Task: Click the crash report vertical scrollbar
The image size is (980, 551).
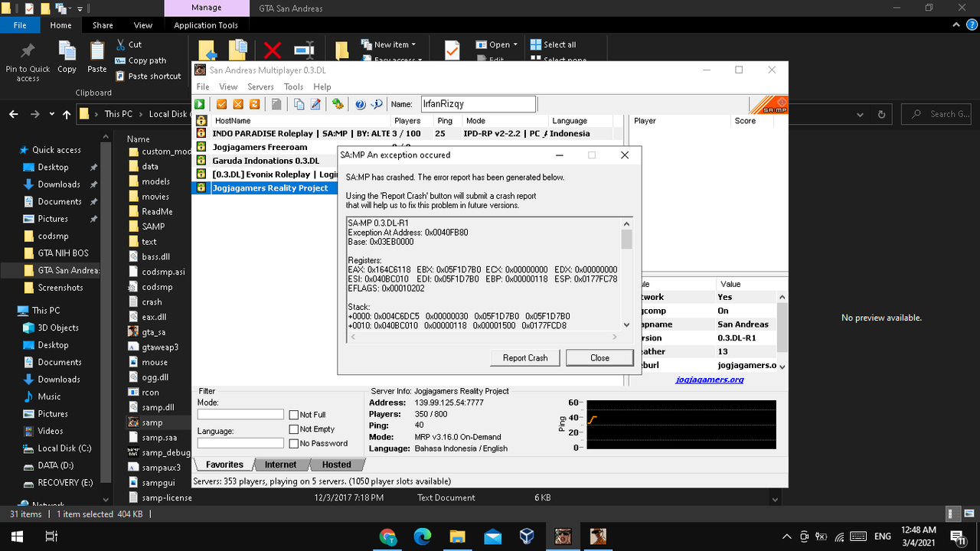Action: tap(626, 274)
